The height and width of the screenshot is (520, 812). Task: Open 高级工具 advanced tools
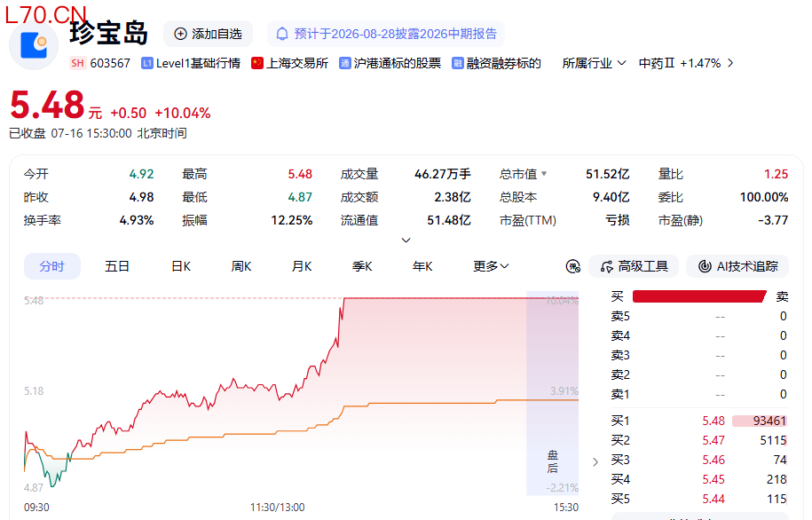634,266
